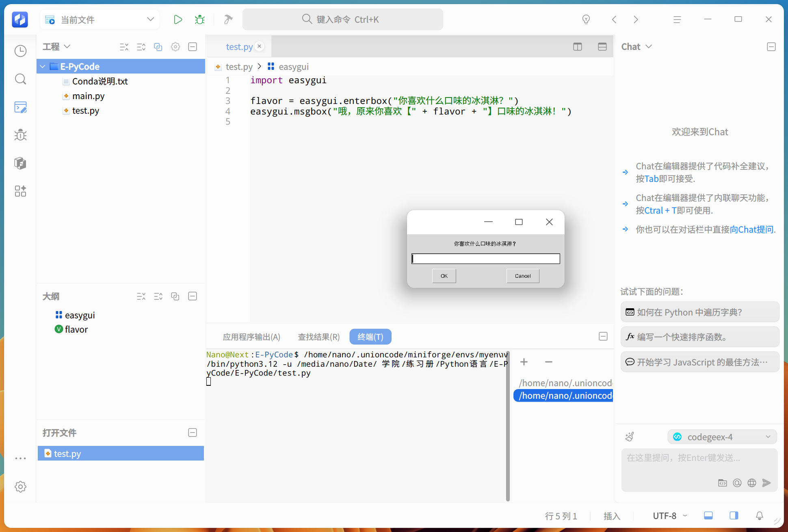Collapse the 大纲 outline panel
The width and height of the screenshot is (788, 532).
pyautogui.click(x=193, y=296)
